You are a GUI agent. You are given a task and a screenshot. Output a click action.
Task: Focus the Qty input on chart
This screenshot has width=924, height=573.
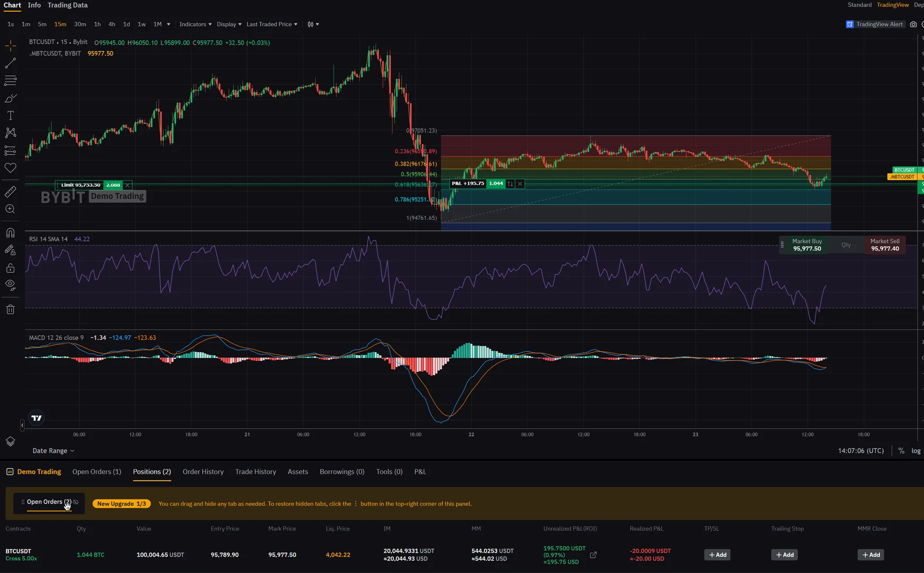(x=846, y=245)
